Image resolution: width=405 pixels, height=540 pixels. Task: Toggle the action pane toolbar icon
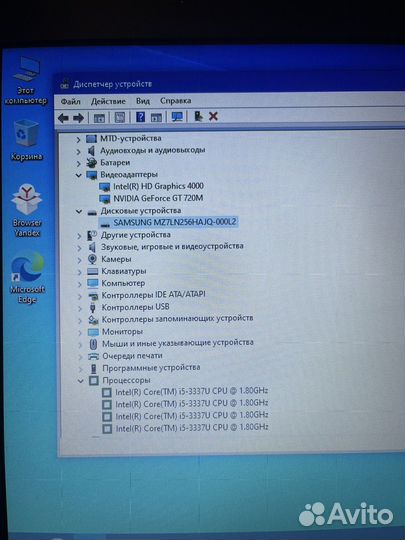click(x=156, y=117)
